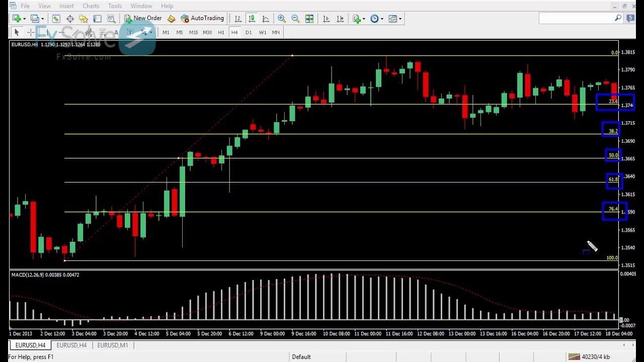Click the search input field
Image resolution: width=644 pixels, height=362 pixels.
click(x=576, y=18)
